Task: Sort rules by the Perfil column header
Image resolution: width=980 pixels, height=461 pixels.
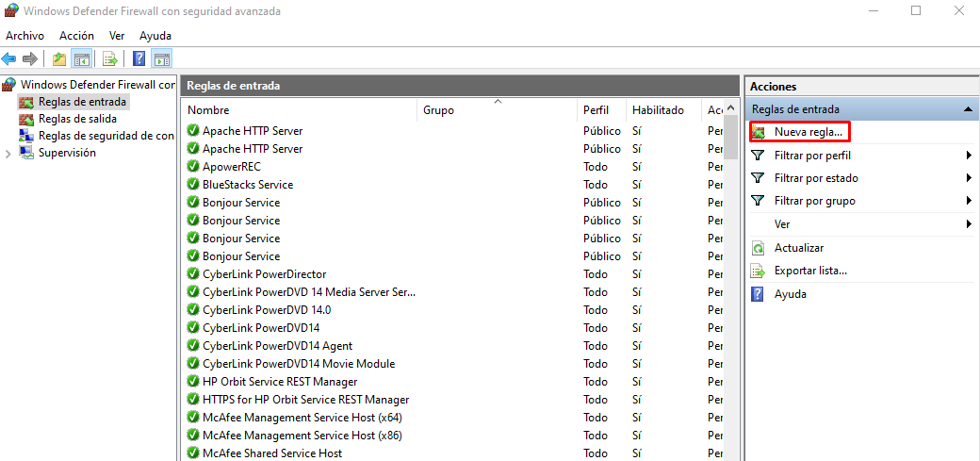Action: [x=601, y=110]
